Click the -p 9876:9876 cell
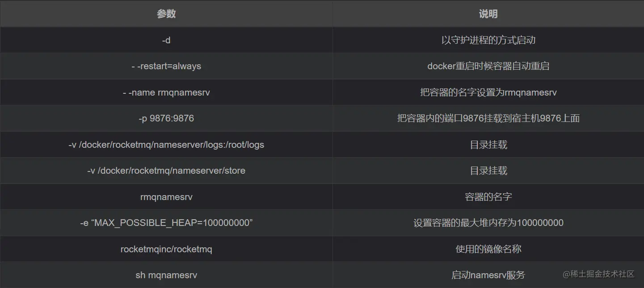 click(166, 118)
